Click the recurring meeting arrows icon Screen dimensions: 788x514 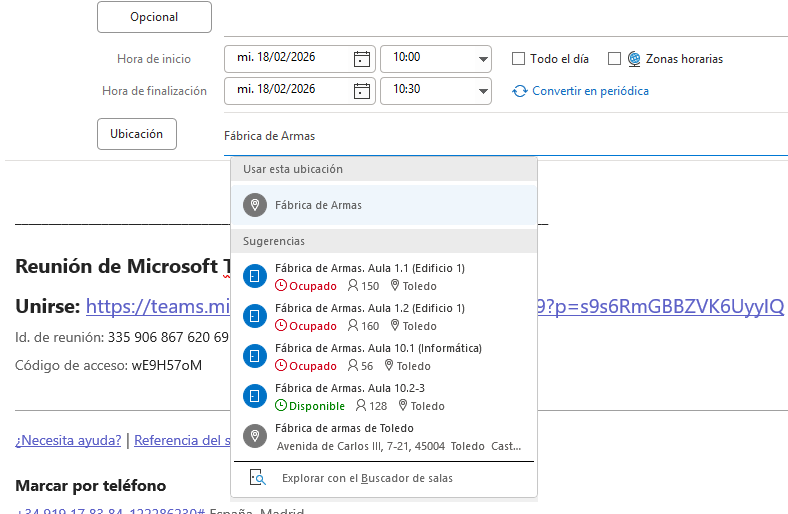[520, 91]
